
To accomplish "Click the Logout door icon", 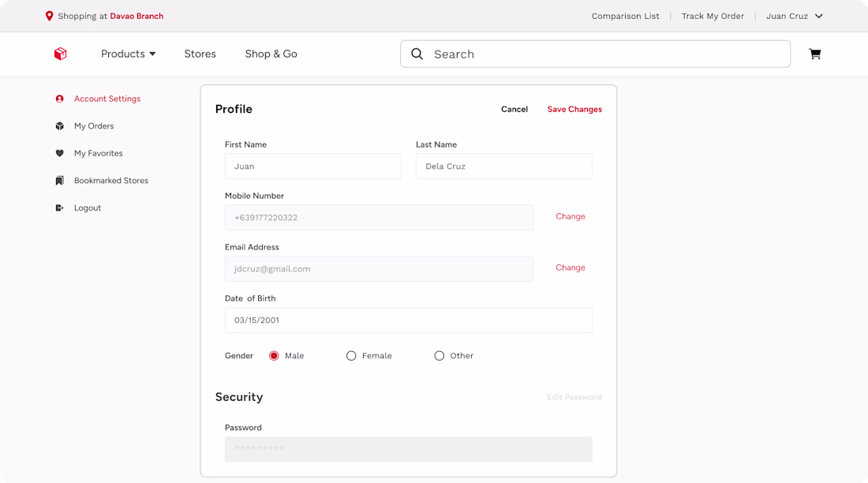I will pyautogui.click(x=60, y=208).
